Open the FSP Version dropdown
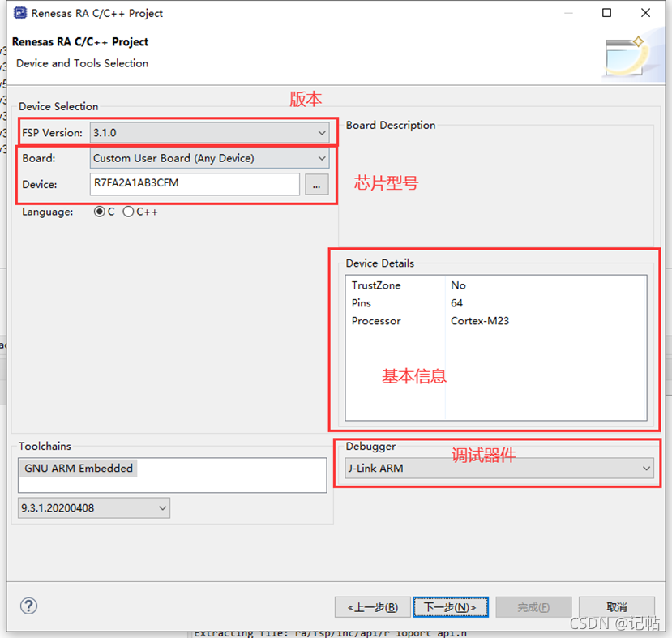Image resolution: width=672 pixels, height=638 pixels. pos(210,133)
